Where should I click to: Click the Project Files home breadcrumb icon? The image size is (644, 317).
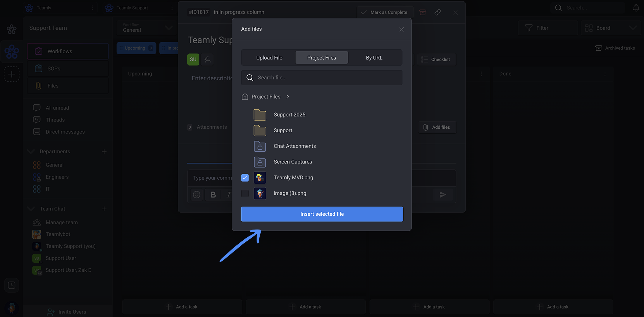pos(245,97)
